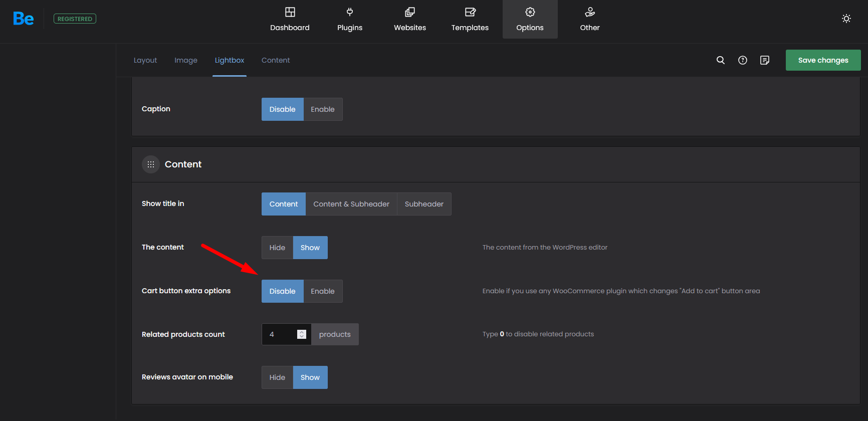Set show title in to Subheader
The image size is (868, 421).
click(424, 204)
